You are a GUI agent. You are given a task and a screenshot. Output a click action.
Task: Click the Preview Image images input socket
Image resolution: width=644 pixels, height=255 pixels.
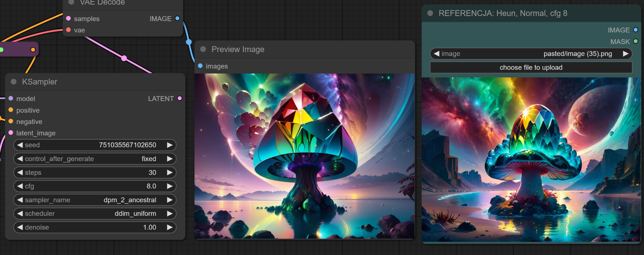click(x=200, y=66)
